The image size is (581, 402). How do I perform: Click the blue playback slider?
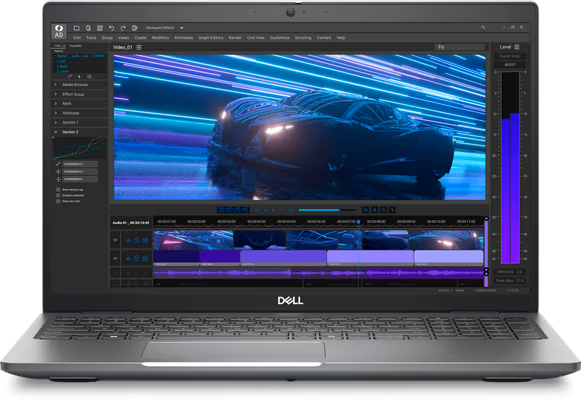pos(327,210)
